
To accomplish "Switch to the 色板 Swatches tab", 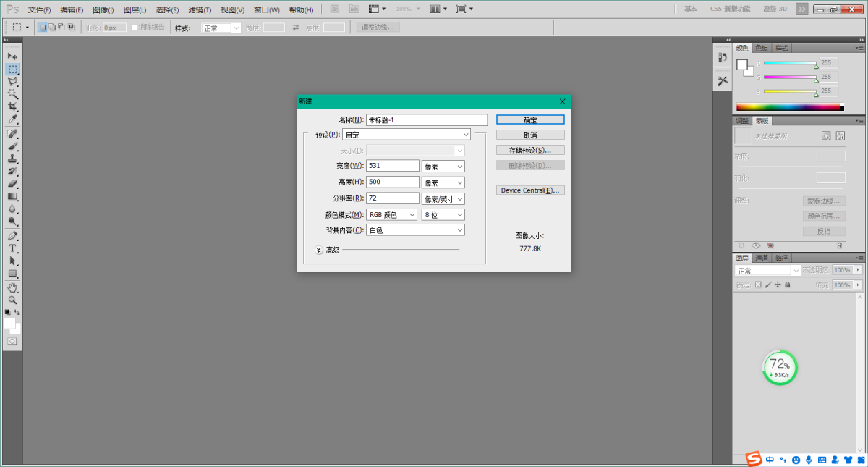I will pyautogui.click(x=762, y=48).
